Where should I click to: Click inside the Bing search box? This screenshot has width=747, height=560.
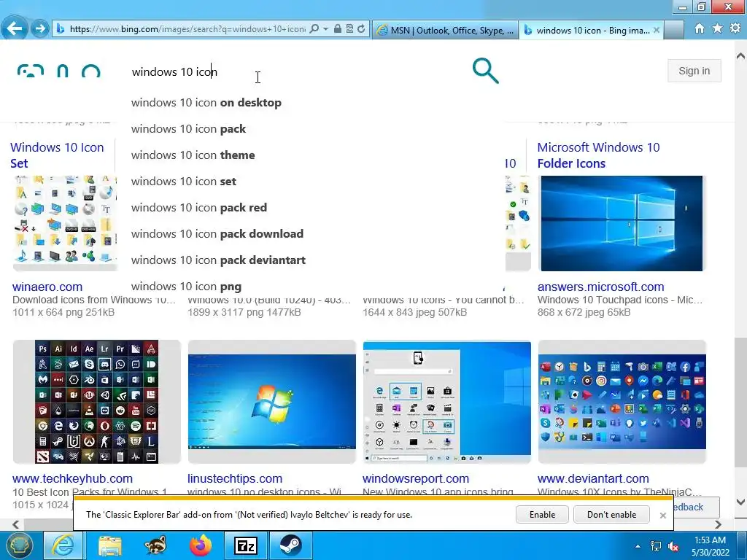pos(295,71)
